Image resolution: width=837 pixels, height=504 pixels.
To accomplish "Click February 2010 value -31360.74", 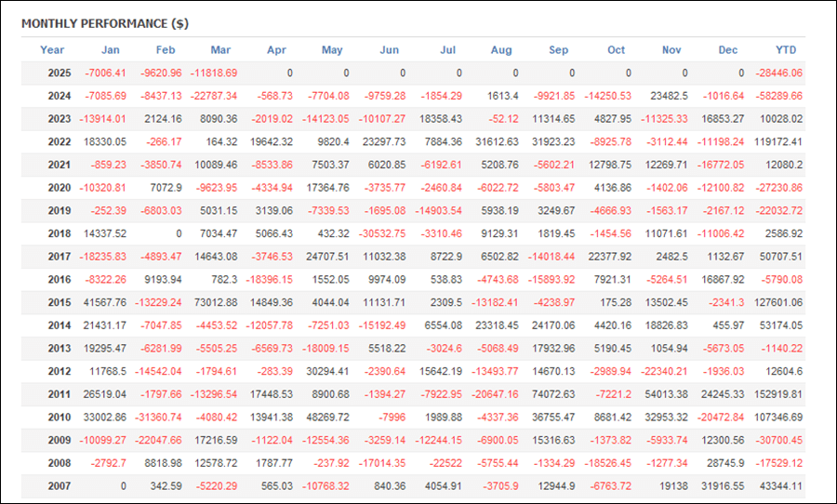I will pos(158,418).
